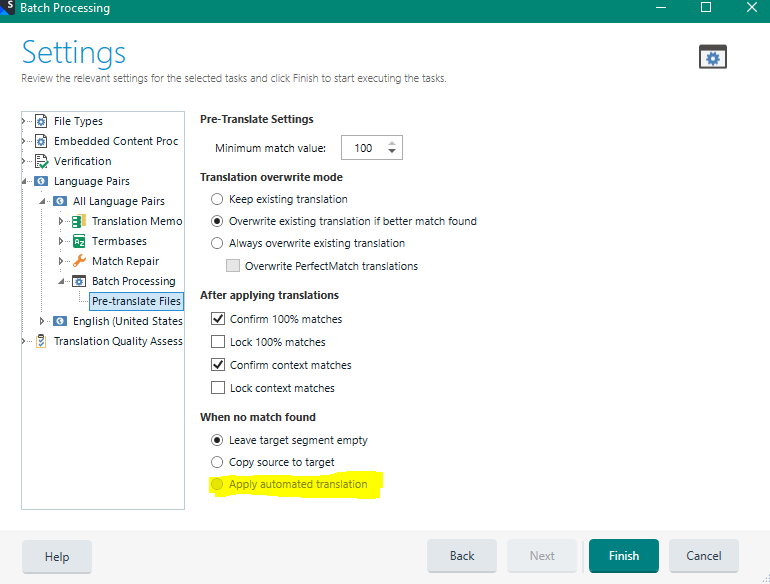The width and height of the screenshot is (770, 584).
Task: Uncheck Confirm 100% matches
Action: click(218, 319)
